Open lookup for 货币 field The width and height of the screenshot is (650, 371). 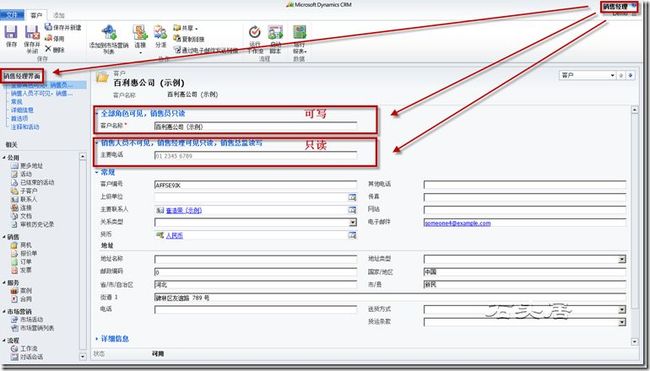click(x=352, y=235)
